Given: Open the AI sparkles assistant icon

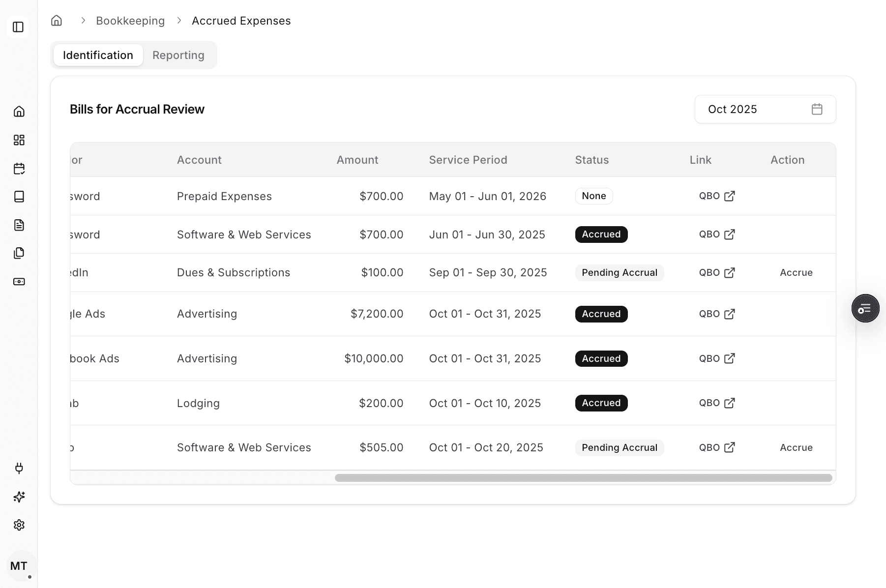Looking at the screenshot, I should coord(19,497).
